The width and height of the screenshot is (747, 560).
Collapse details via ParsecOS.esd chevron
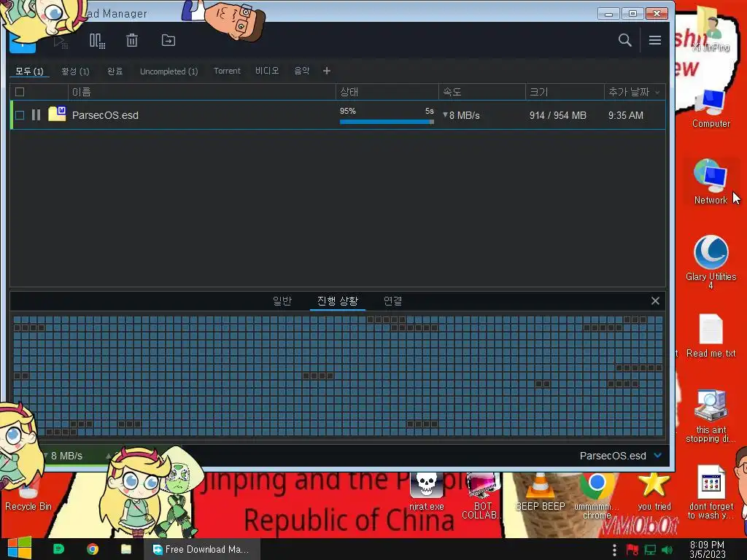tap(658, 455)
